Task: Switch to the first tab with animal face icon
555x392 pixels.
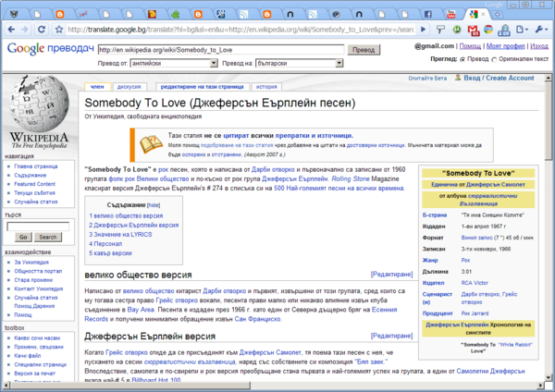Action: [14, 14]
